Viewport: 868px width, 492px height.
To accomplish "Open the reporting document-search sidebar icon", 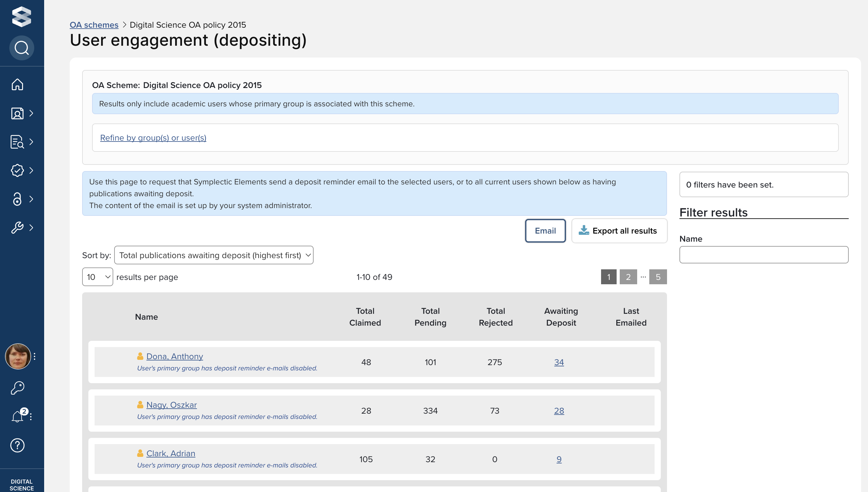I will [x=17, y=142].
